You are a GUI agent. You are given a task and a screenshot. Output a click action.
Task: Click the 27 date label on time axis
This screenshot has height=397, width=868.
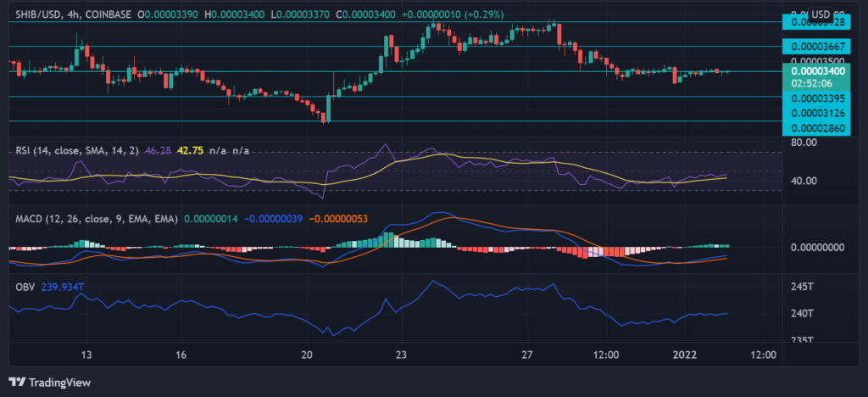click(x=527, y=355)
